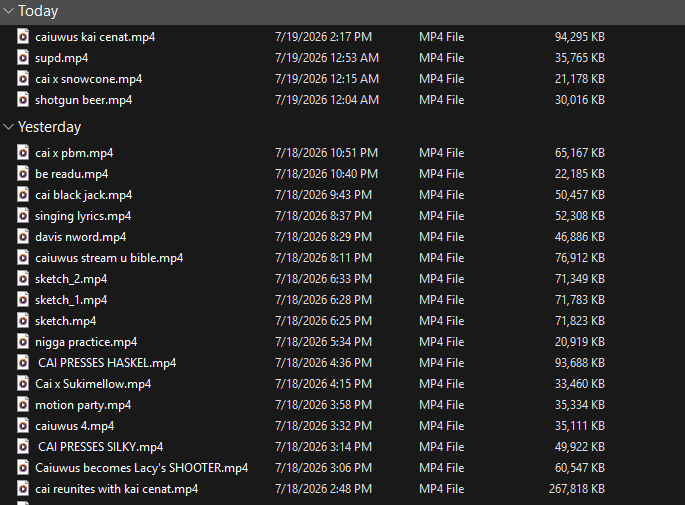
Task: Click file icon for sketch.mp4
Action: click(23, 321)
